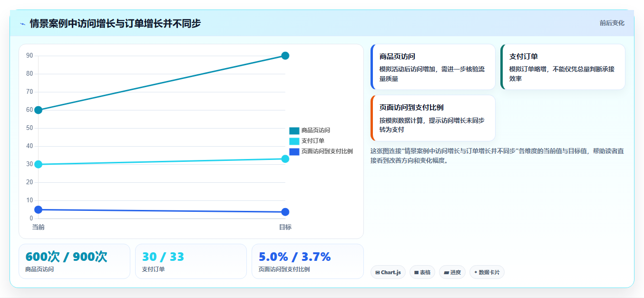
Task: Select the 30 / 33 stat card
Action: click(191, 261)
